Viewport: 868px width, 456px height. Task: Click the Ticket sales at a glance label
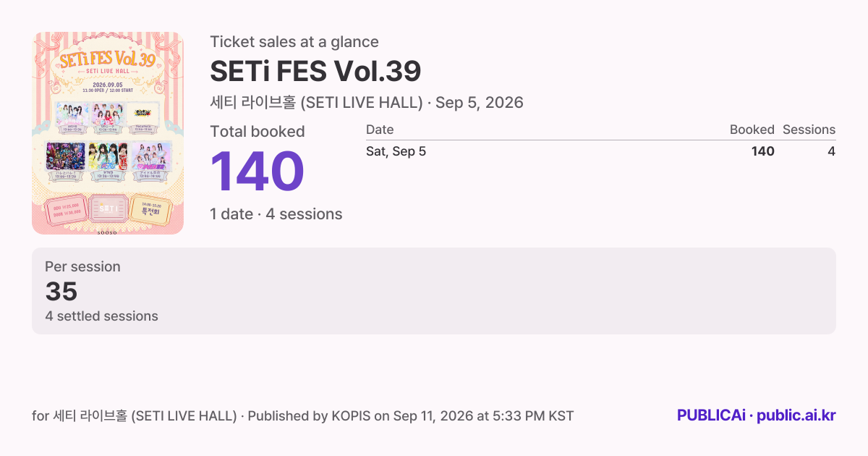294,42
